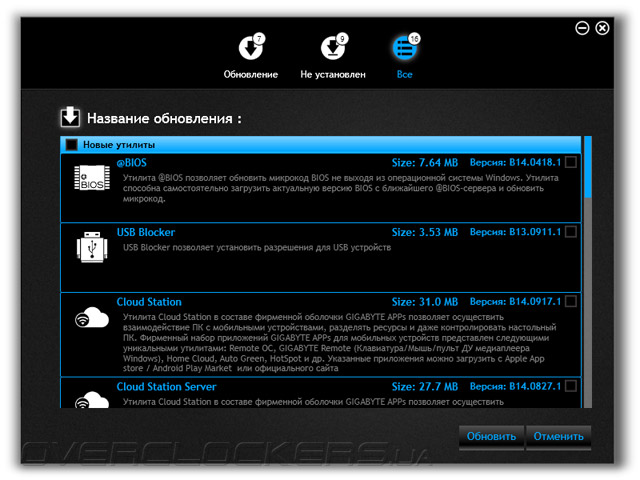
Task: Tick the Cloud Station Server checkbox
Action: pyautogui.click(x=571, y=386)
